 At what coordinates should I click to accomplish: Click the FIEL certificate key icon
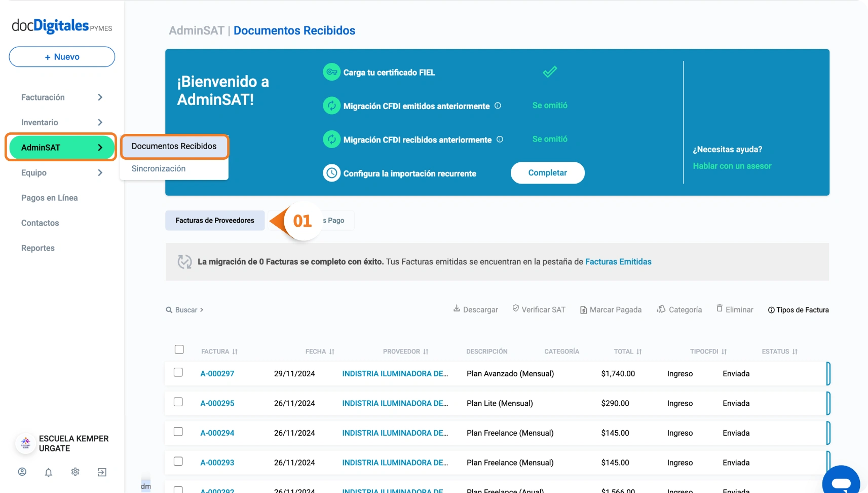(x=331, y=72)
